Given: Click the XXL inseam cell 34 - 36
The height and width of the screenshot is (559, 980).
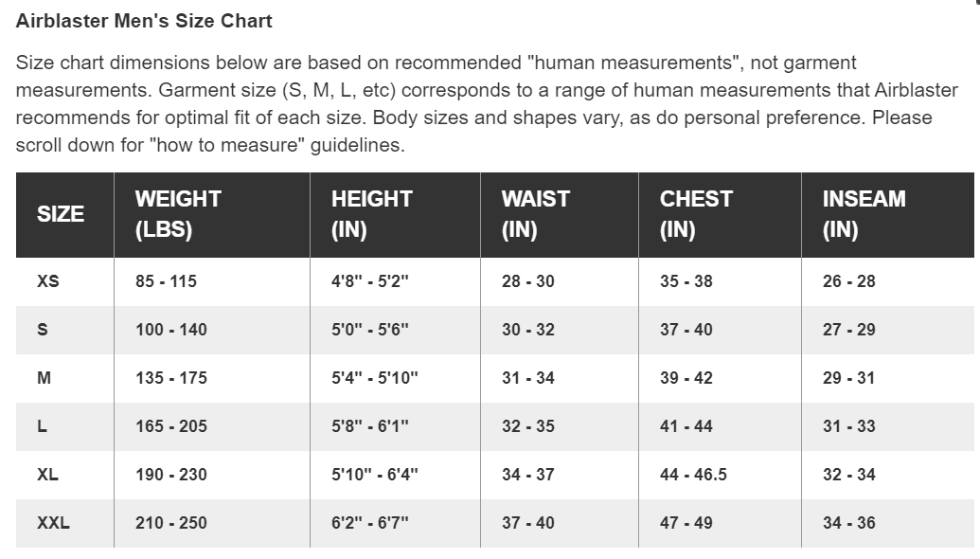Looking at the screenshot, I should click(848, 523).
